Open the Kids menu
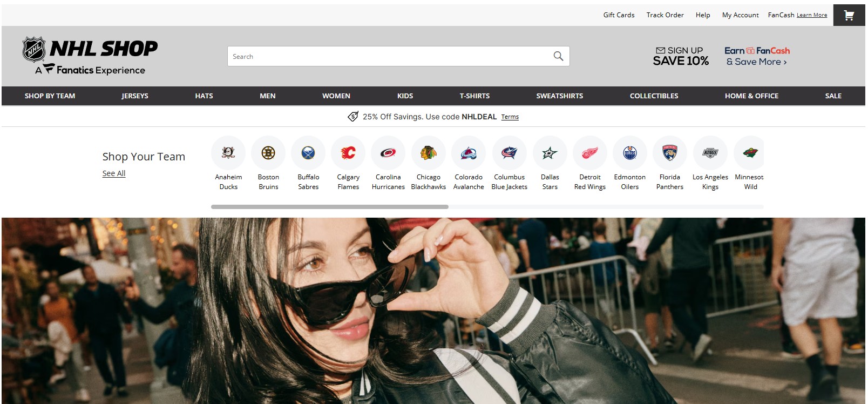Screen dimensions: 868x404 (405, 96)
